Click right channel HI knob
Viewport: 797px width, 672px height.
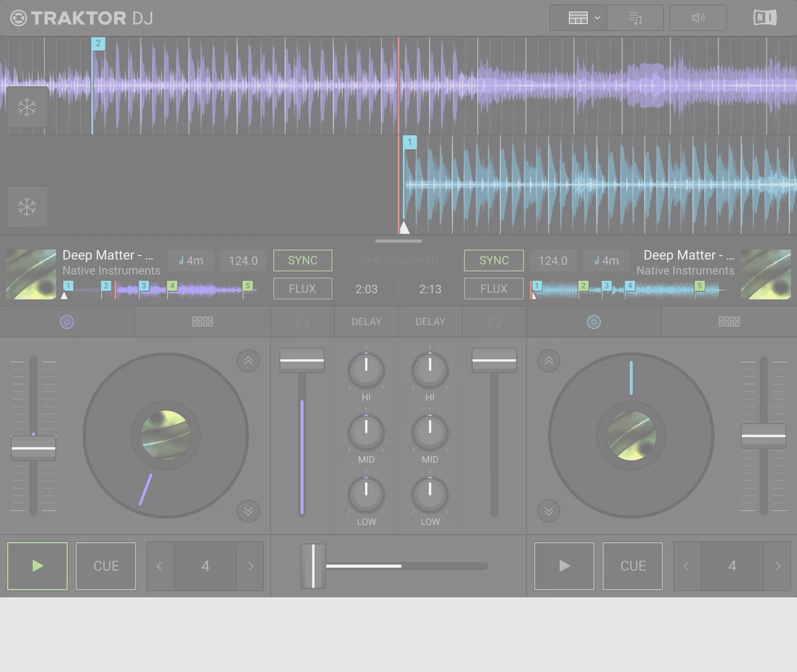coord(430,370)
